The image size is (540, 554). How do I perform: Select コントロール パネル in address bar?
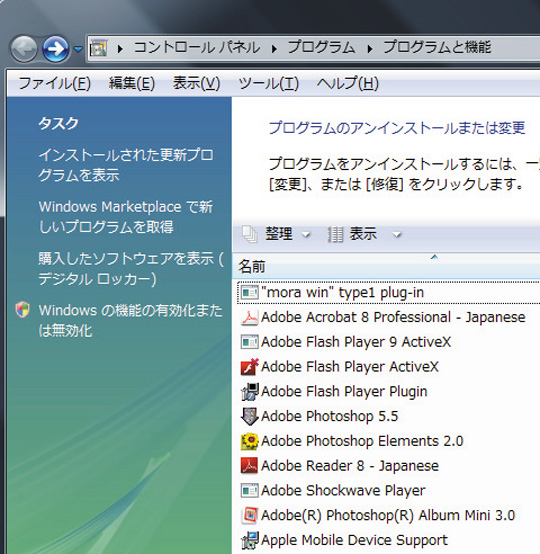[197, 47]
